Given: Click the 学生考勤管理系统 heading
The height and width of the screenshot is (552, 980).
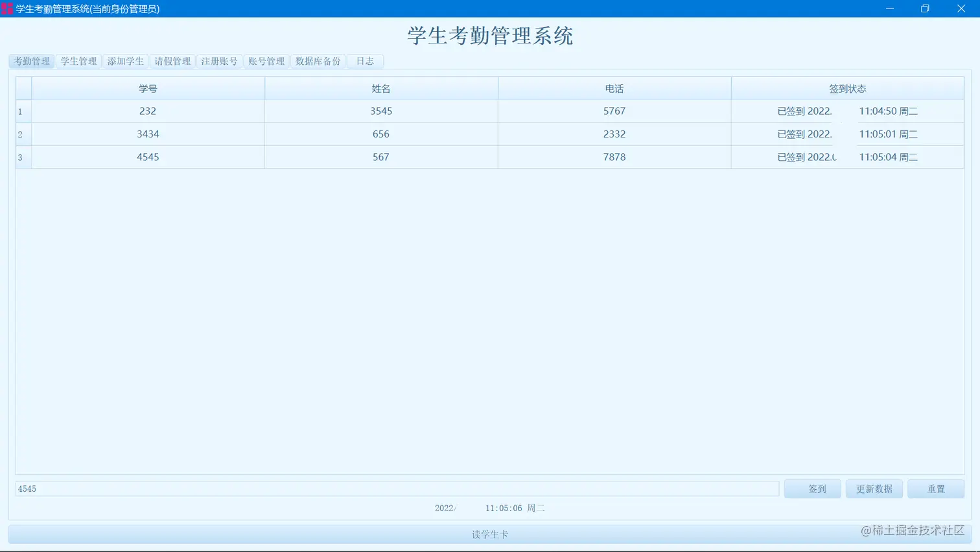Looking at the screenshot, I should (x=490, y=36).
